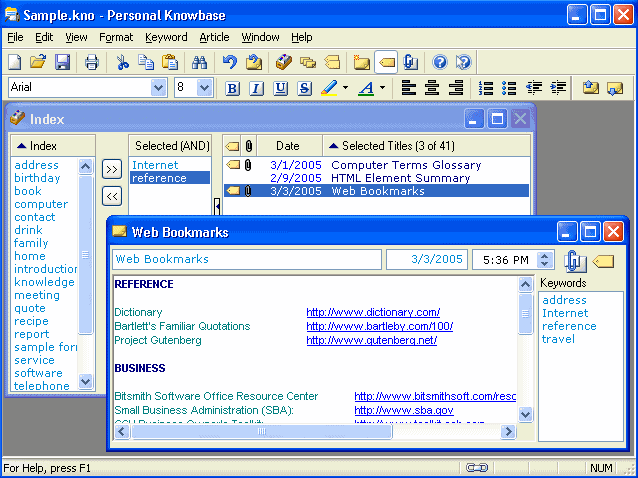Open the Arial font name dropdown
This screenshot has height=478, width=638.
pos(158,87)
